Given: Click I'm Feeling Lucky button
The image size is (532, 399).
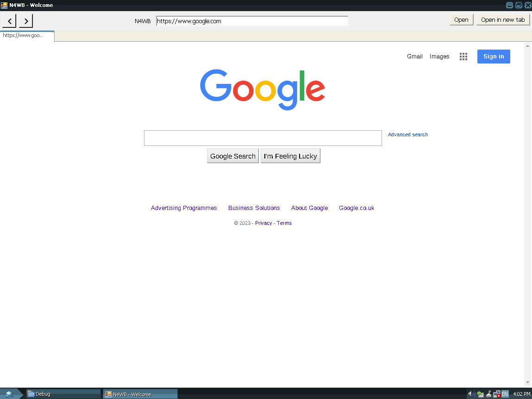Looking at the screenshot, I should point(290,156).
